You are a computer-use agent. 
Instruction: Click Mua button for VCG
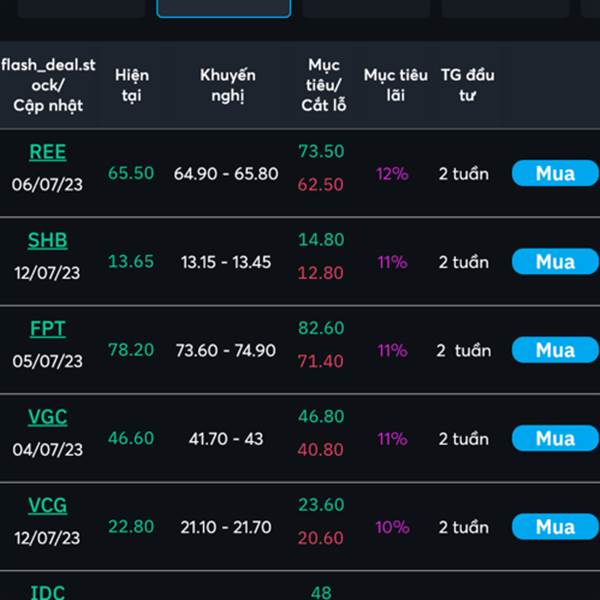(x=555, y=527)
